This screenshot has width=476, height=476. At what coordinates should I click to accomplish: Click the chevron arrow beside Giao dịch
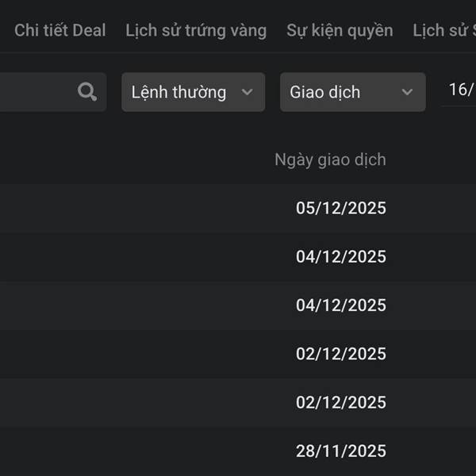pyautogui.click(x=407, y=92)
